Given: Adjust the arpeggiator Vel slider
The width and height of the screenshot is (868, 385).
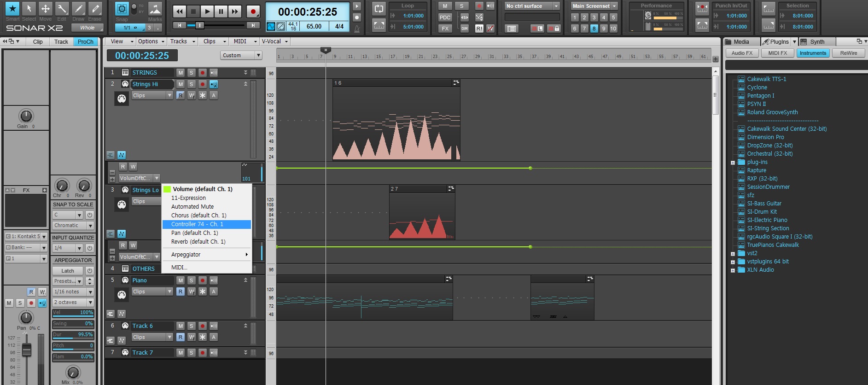Looking at the screenshot, I should tap(73, 313).
